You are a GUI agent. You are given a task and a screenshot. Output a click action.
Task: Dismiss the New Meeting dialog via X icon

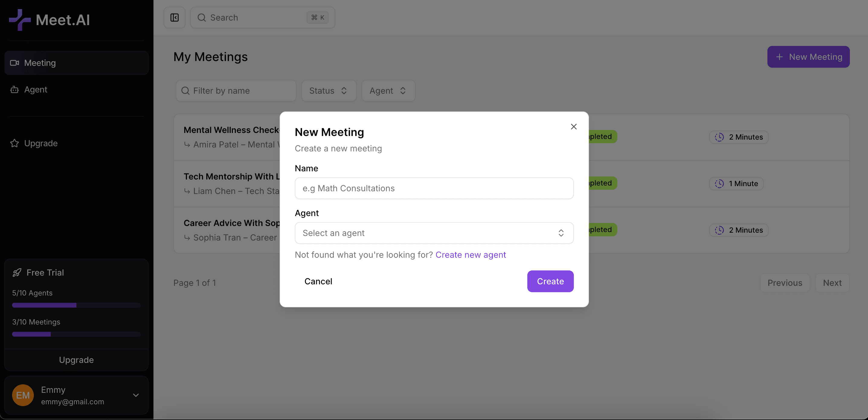[574, 126]
